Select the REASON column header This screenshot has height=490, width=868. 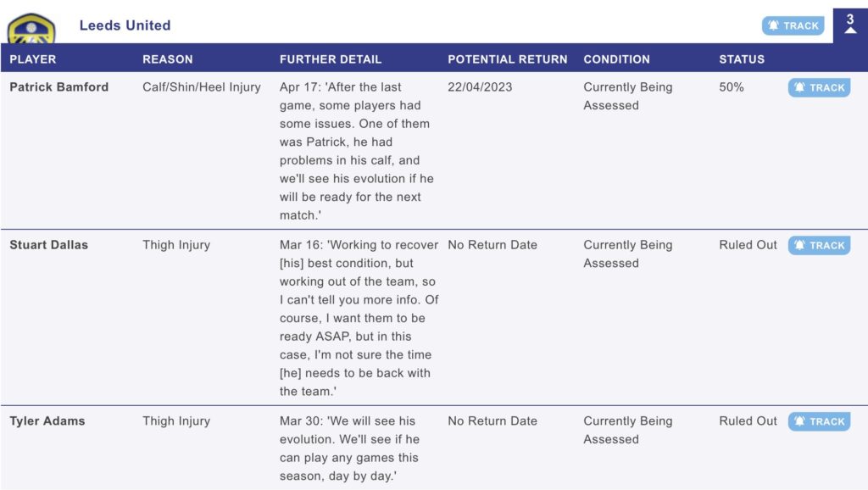click(168, 59)
